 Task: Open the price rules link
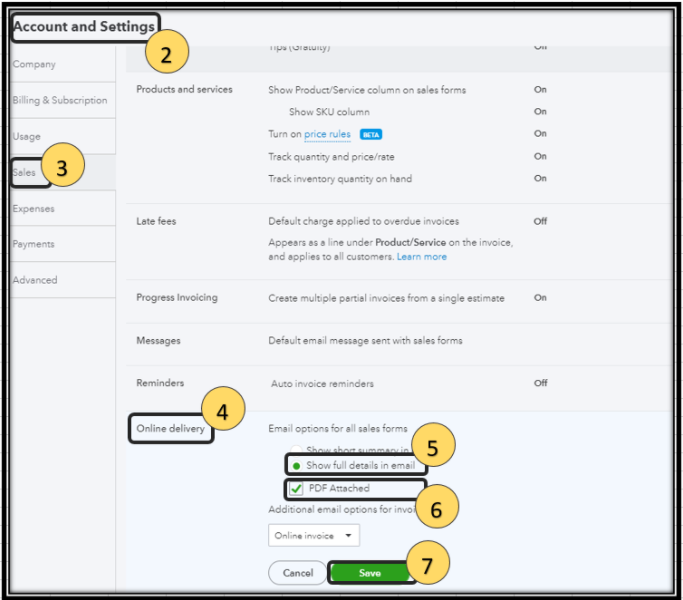pos(327,134)
